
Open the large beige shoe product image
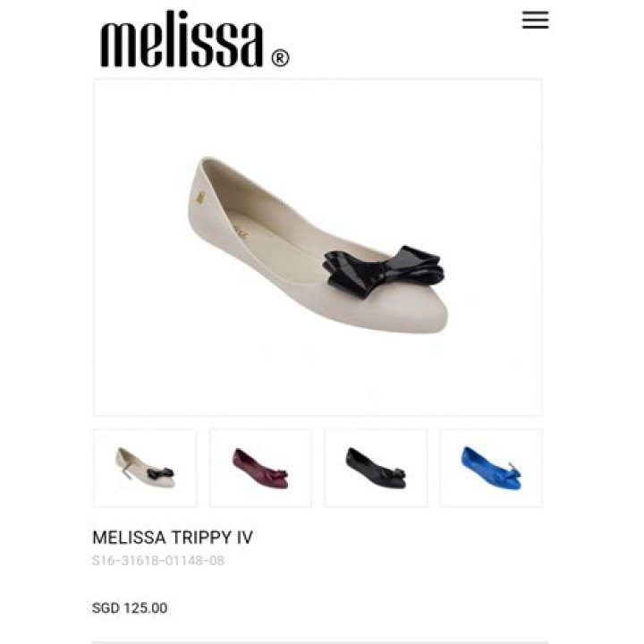point(318,247)
